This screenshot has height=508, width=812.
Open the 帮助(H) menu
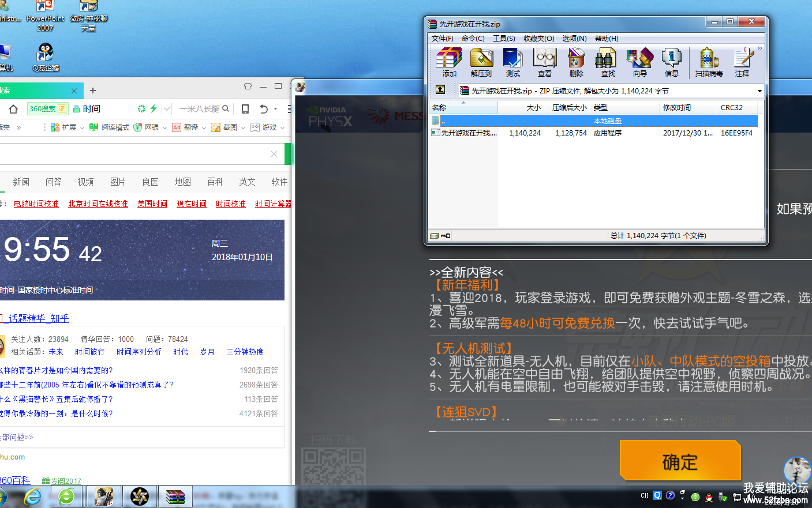(x=606, y=39)
